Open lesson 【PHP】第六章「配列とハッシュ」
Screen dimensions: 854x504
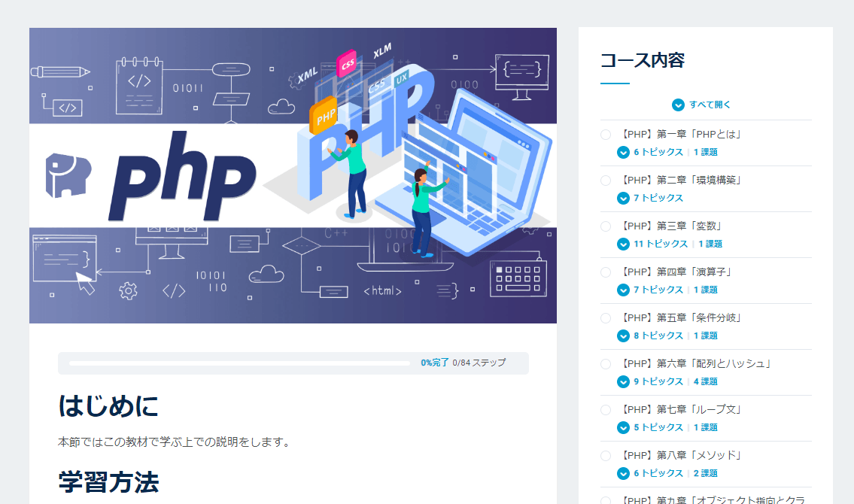pyautogui.click(x=695, y=363)
